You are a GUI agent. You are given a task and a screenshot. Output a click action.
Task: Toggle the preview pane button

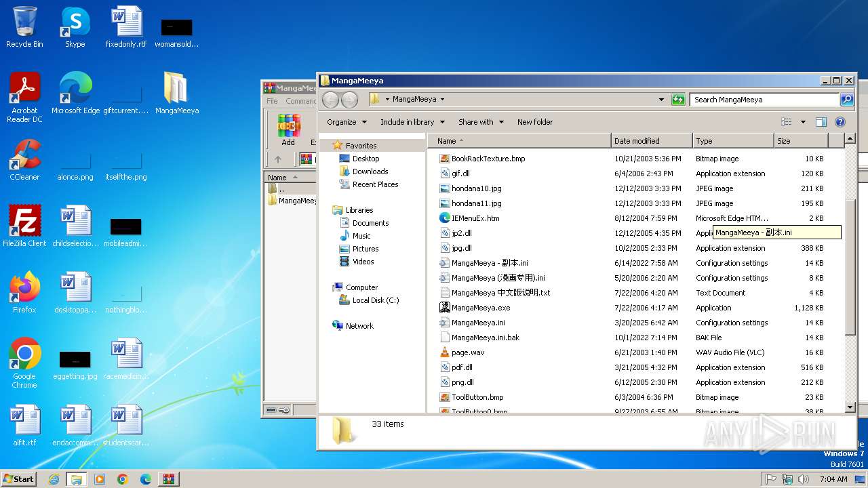click(x=821, y=122)
